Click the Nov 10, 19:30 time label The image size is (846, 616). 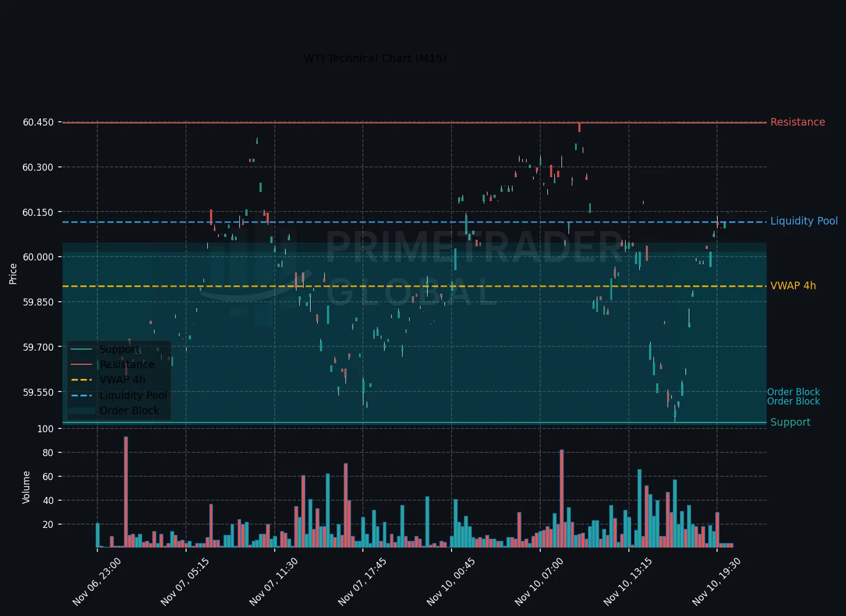pyautogui.click(x=717, y=582)
